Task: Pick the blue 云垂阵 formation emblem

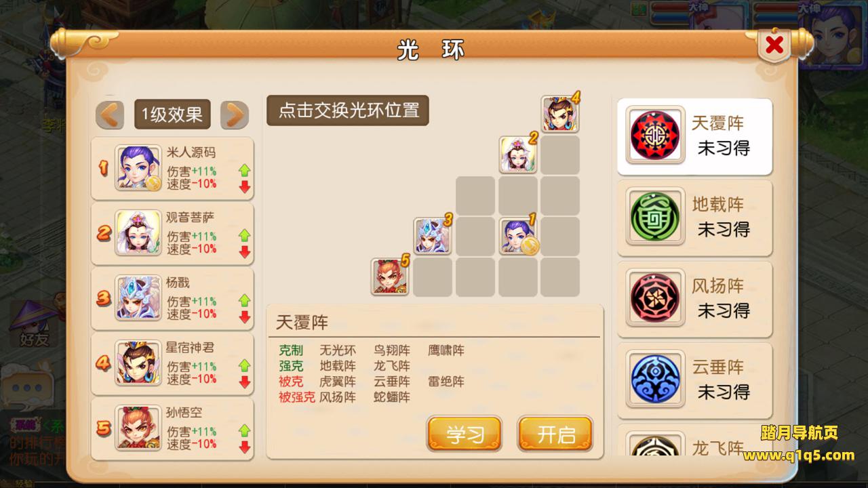Action: click(655, 380)
